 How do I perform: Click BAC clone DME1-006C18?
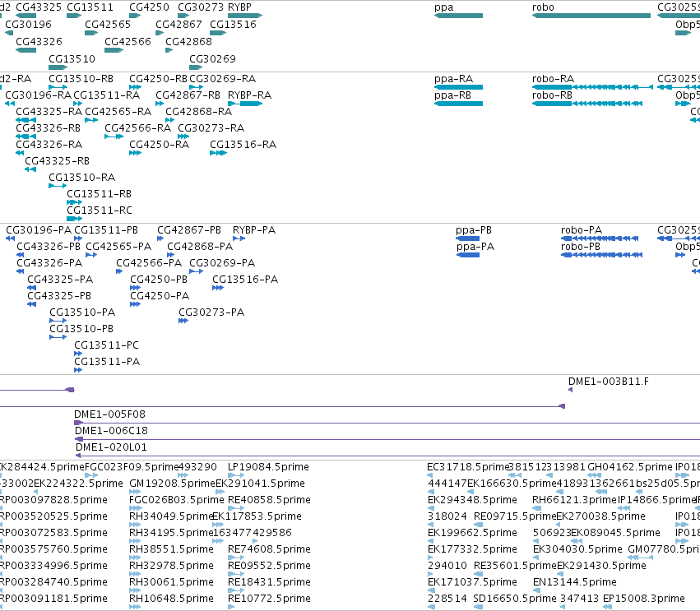(387, 439)
